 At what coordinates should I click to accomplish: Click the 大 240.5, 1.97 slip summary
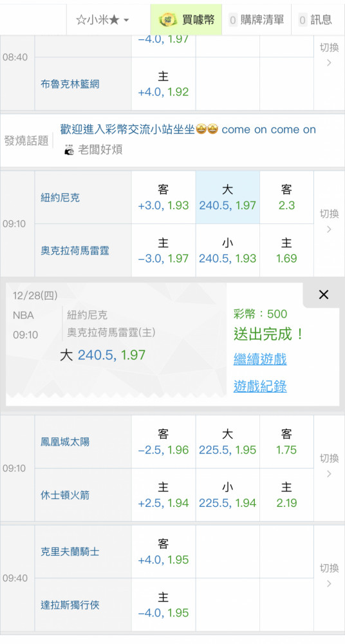[103, 355]
